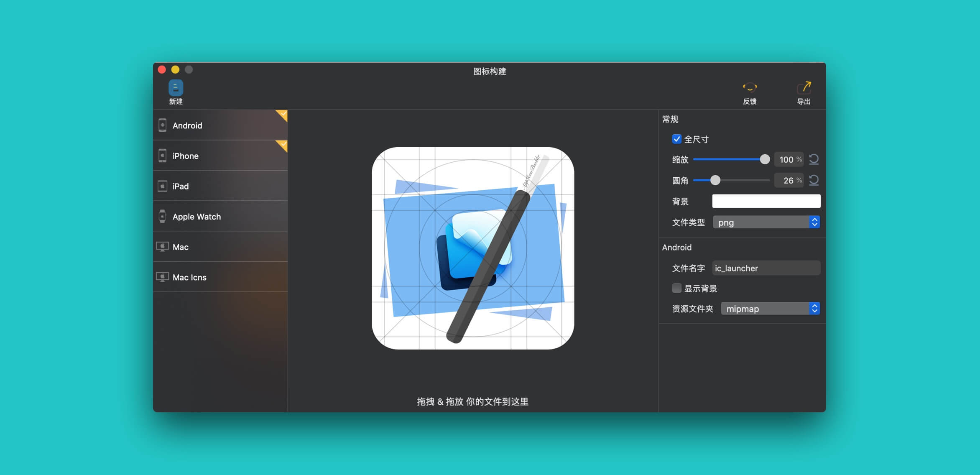
Task: Open the white 背景 color swatch
Action: (x=766, y=201)
